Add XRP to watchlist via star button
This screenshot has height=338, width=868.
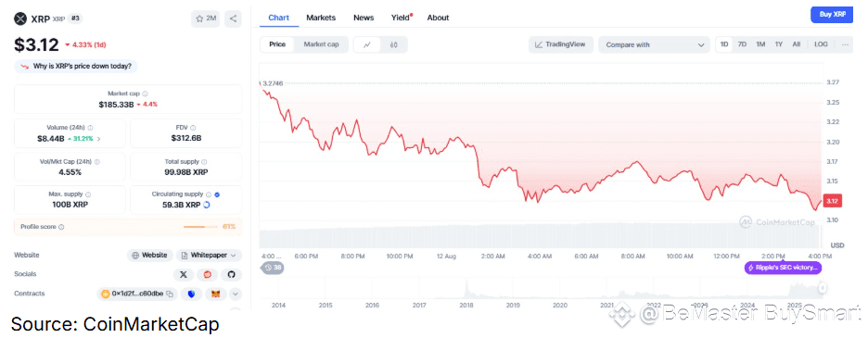click(206, 19)
